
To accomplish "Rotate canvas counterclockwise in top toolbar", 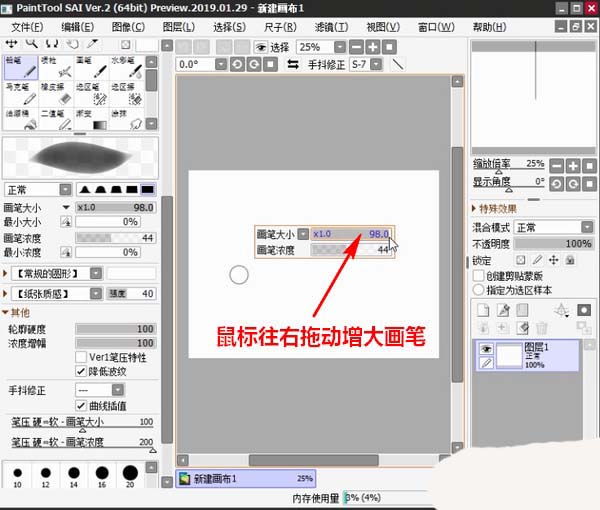I will tap(237, 64).
